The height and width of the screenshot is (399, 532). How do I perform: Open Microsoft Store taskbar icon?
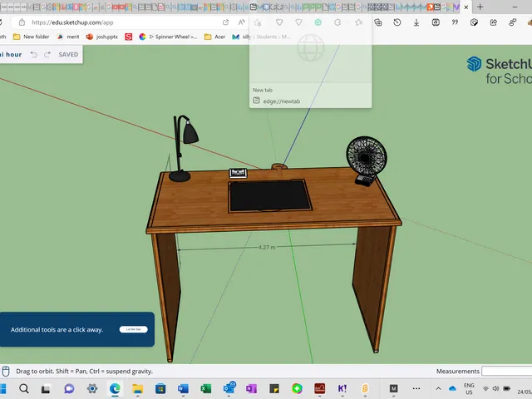tap(160, 388)
